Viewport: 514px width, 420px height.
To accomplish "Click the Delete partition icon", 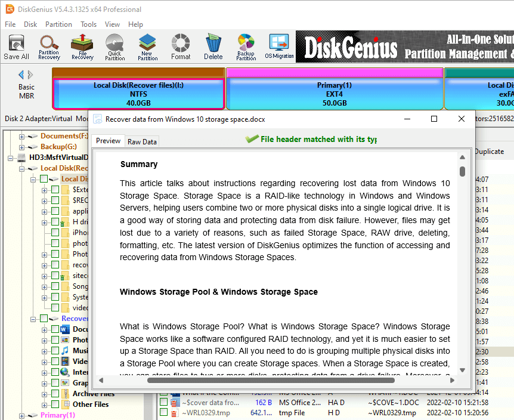I will point(213,47).
